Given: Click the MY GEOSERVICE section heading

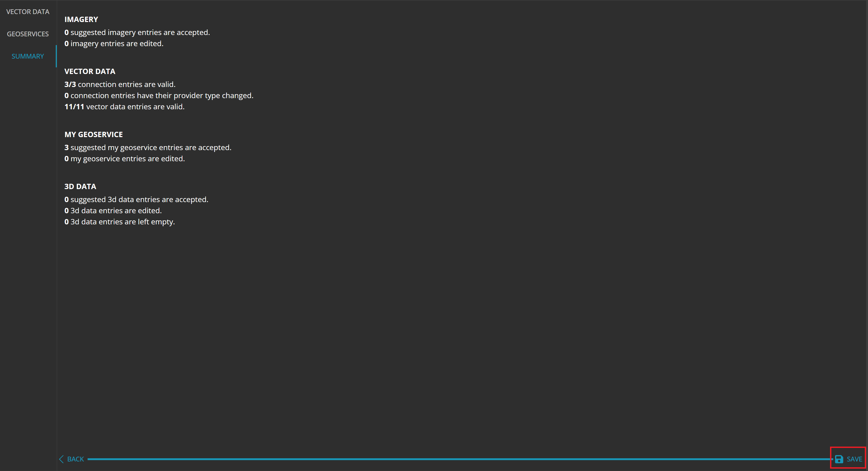Looking at the screenshot, I should pyautogui.click(x=93, y=134).
